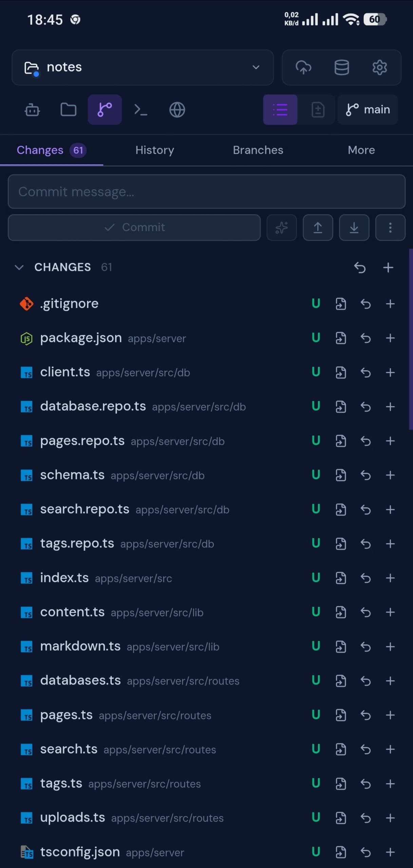
Task: Open the file explorer folder tab
Action: (68, 110)
